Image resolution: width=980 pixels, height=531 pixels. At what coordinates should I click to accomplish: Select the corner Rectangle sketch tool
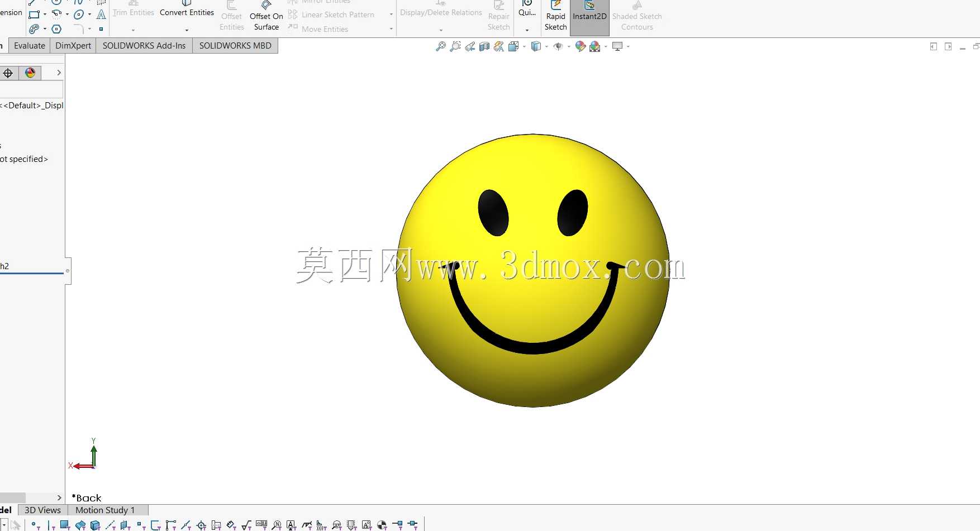34,15
